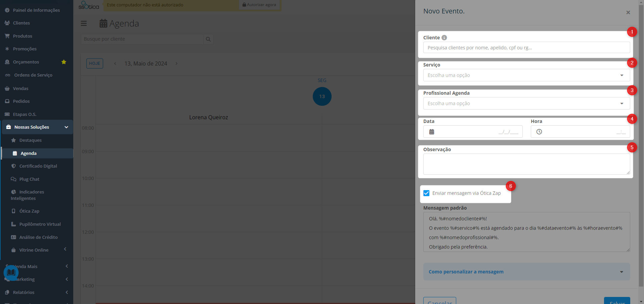Click the search magnifier icon
Viewport: 644px width, 304px height.
click(x=208, y=39)
